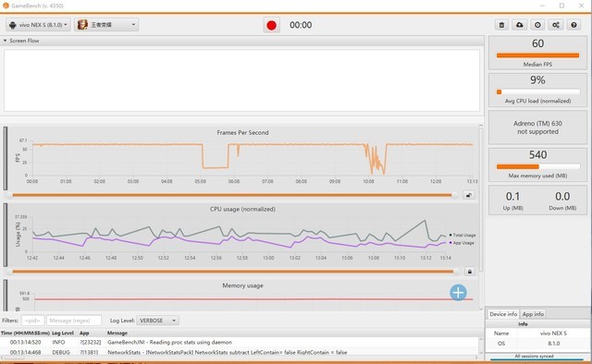Open the help question mark icon
Image resolution: width=592 pixels, height=364 pixels.
pos(573,25)
